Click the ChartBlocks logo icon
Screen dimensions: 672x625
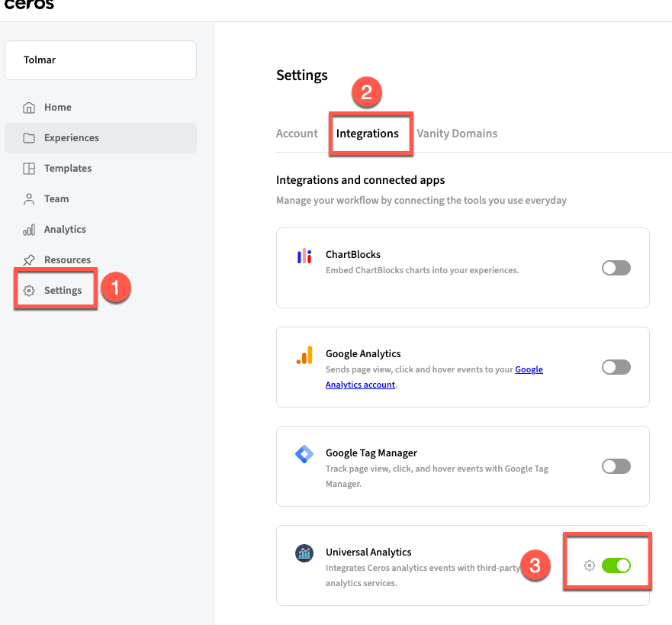pos(304,256)
